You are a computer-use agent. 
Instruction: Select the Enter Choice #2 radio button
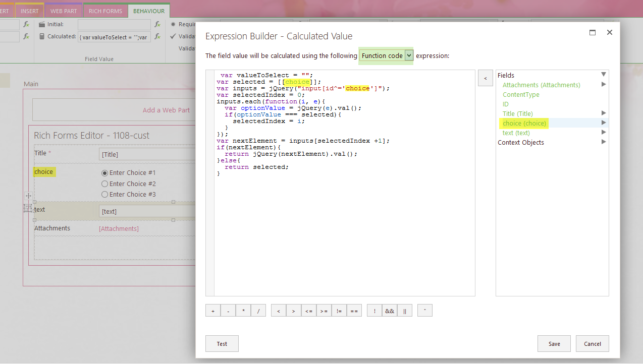point(105,184)
